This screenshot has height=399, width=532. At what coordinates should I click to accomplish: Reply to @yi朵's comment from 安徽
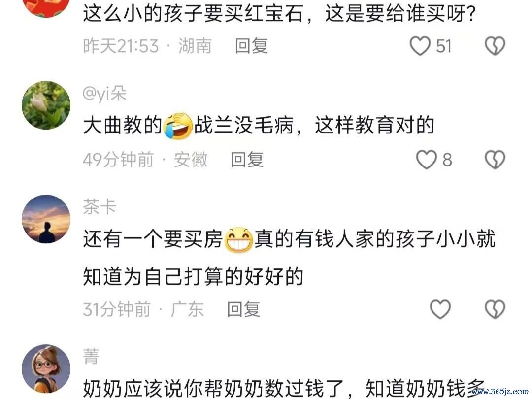coord(247,160)
